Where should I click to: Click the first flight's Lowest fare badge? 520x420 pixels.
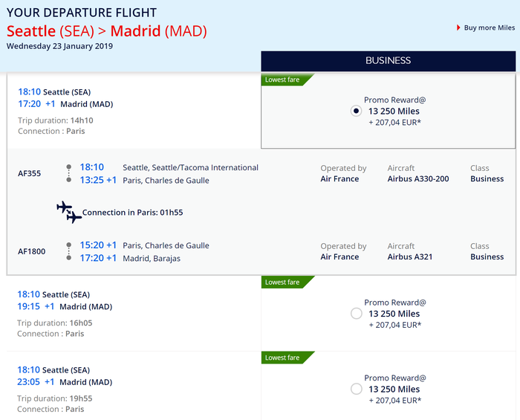(x=283, y=80)
